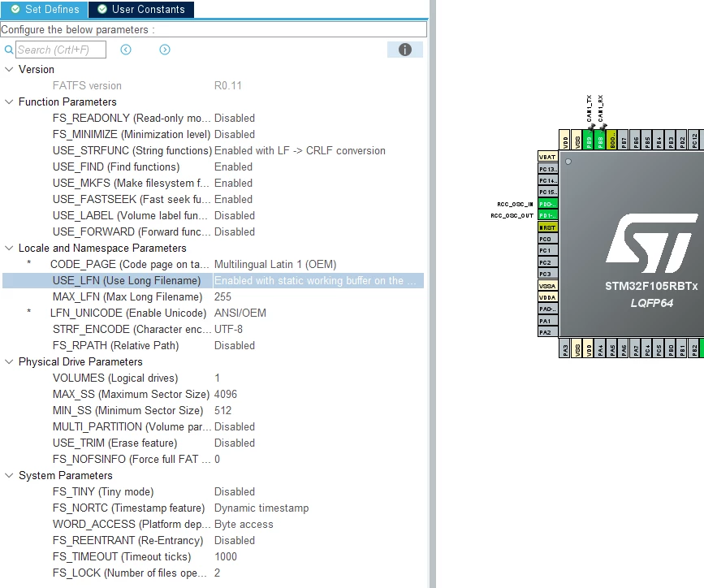Viewport: 704px width, 588px height.
Task: Select the FS_TINY parameter row
Action: click(214, 492)
